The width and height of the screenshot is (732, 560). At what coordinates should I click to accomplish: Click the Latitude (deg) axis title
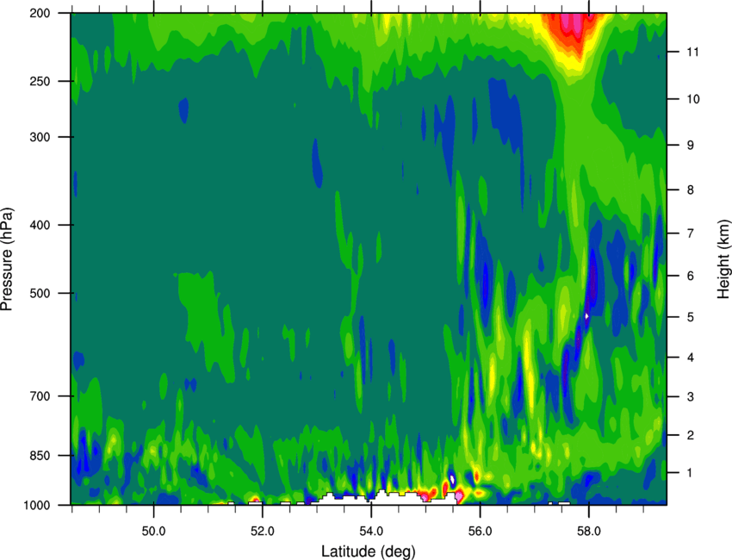pos(369,551)
